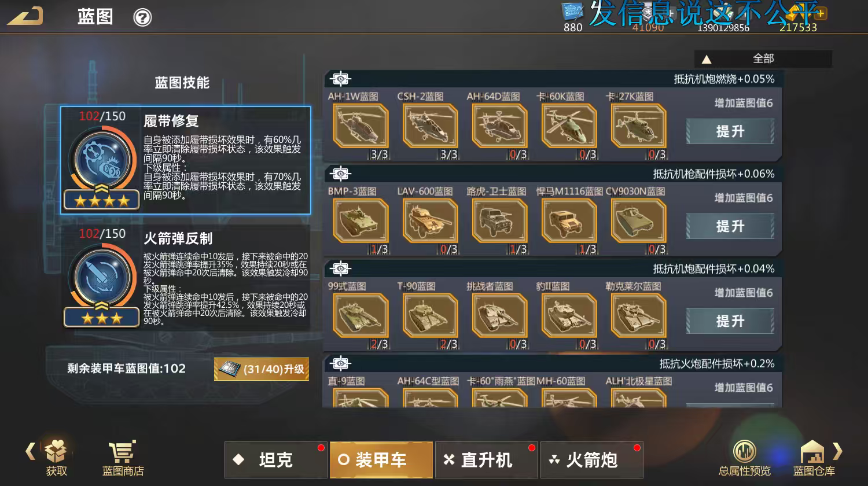
Task: Select the 火箭弹反制 skill progress ring
Action: pos(102,278)
